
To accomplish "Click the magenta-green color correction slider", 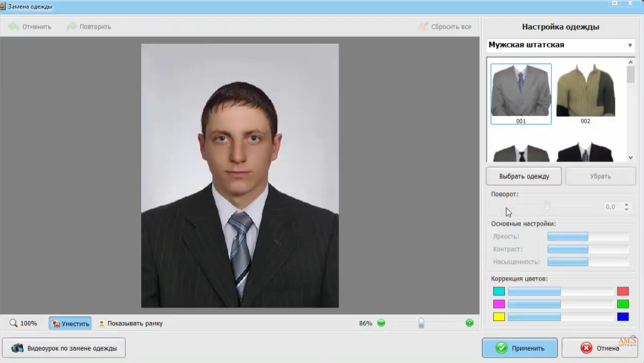I will coord(560,304).
